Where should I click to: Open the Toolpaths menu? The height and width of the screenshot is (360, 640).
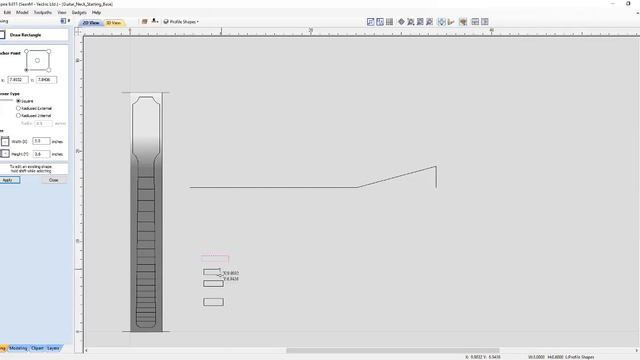[x=42, y=12]
